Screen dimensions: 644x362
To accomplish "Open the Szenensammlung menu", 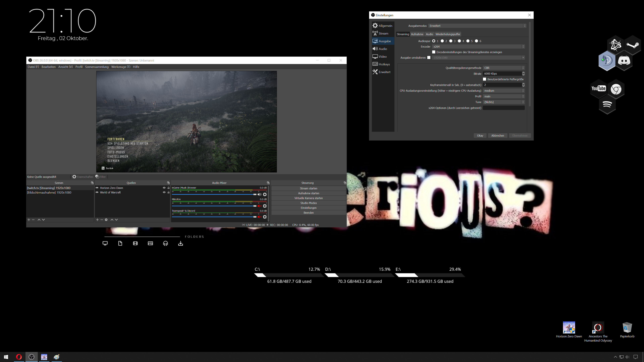I will (x=97, y=67).
